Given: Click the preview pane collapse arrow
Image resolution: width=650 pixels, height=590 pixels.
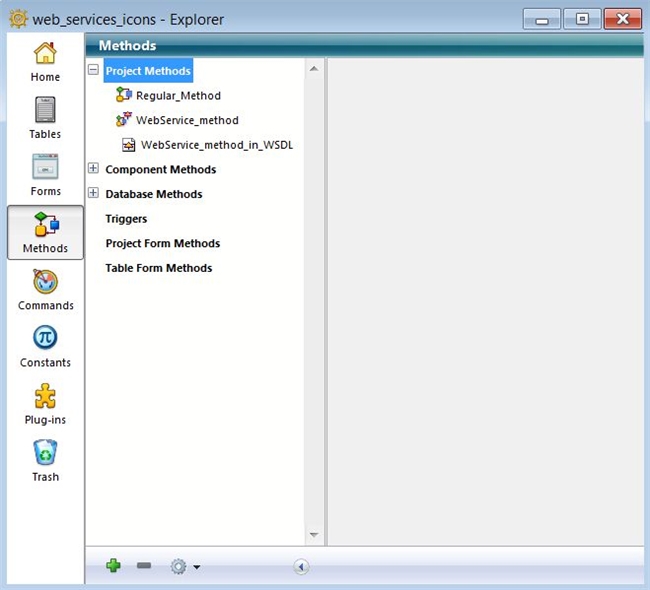Looking at the screenshot, I should pos(301,567).
